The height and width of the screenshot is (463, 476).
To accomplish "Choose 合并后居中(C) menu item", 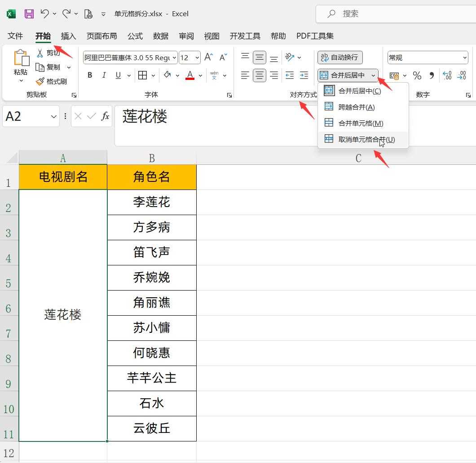I will pos(363,90).
